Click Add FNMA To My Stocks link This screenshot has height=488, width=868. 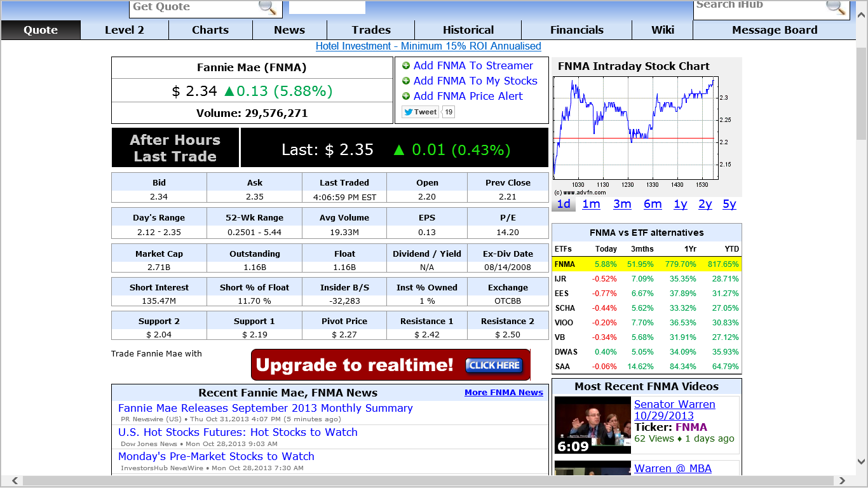[x=475, y=81]
